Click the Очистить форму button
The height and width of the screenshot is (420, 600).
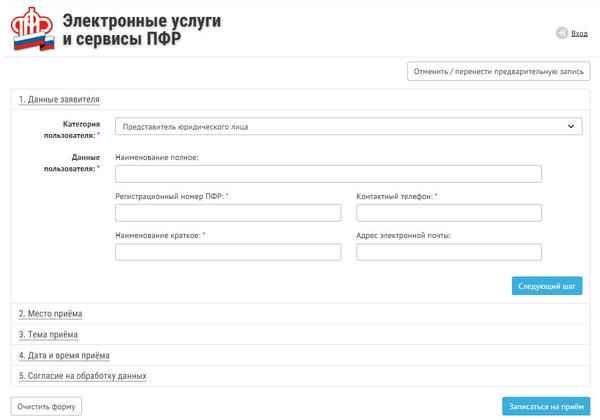[x=46, y=406]
